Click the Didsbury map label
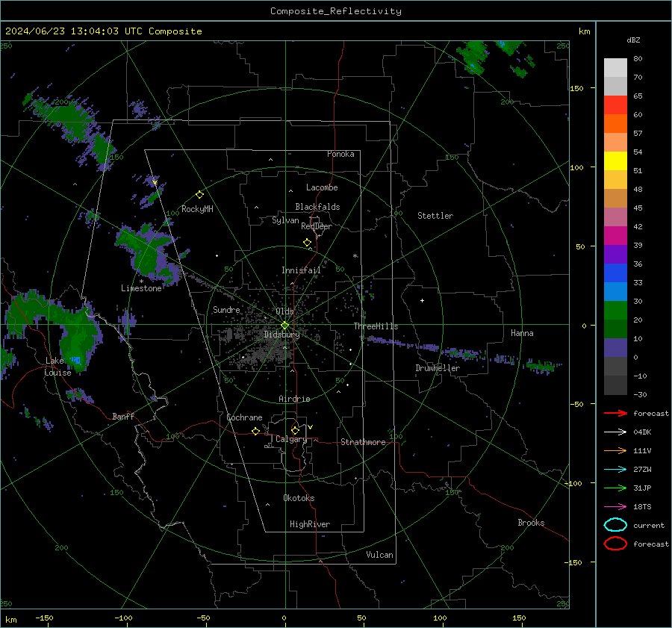The width and height of the screenshot is (672, 628). click(281, 335)
